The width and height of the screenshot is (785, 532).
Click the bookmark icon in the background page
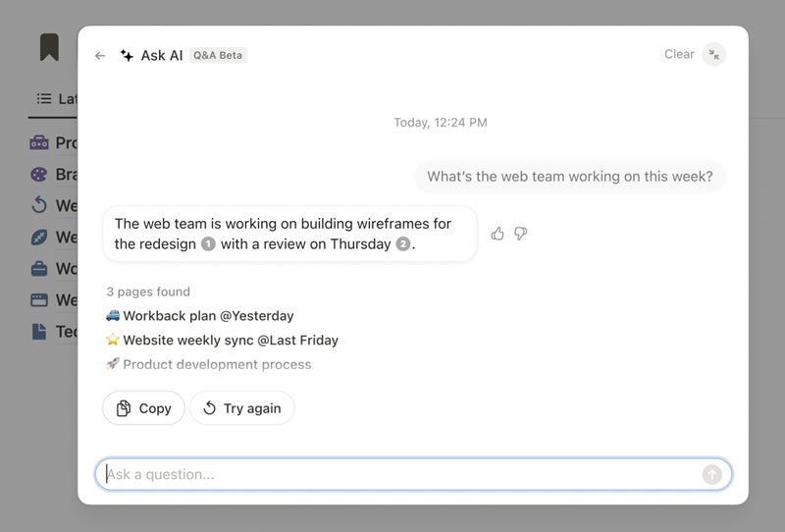pos(50,47)
